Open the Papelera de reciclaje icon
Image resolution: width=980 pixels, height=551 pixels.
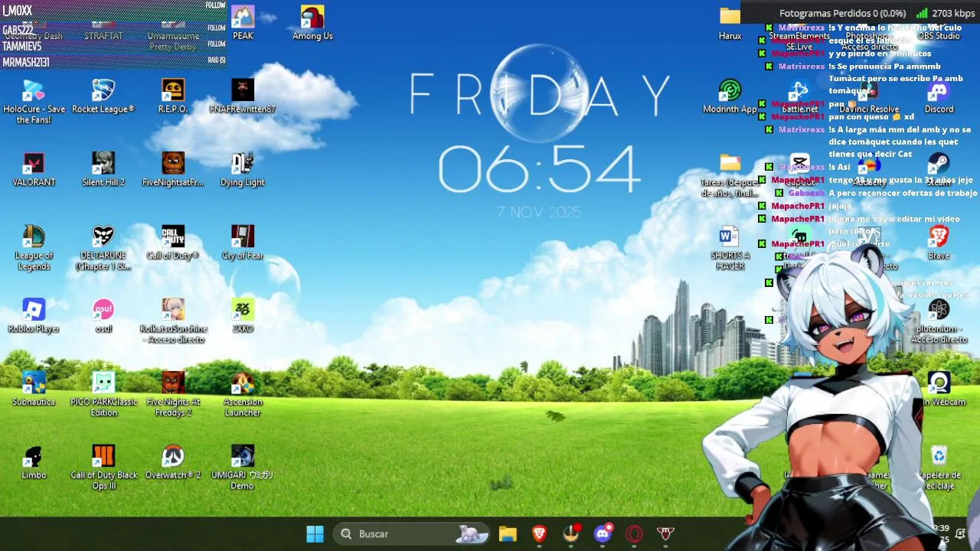coord(939,468)
